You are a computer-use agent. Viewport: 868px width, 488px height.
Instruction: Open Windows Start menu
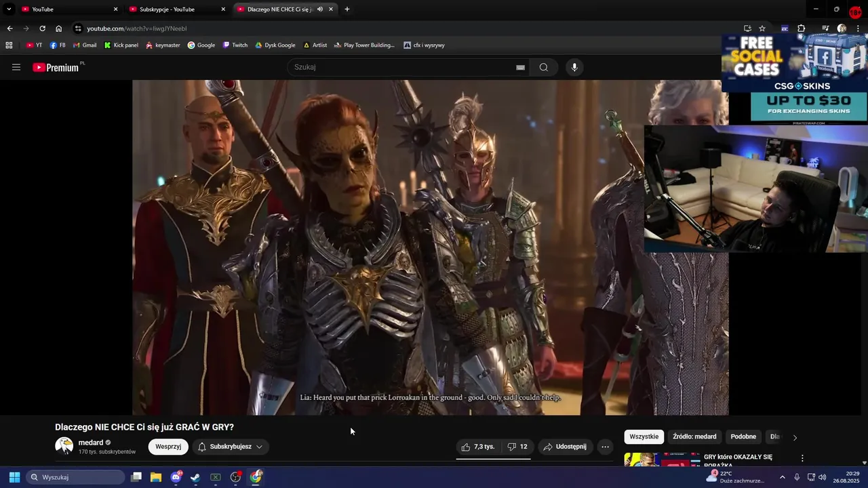14,477
